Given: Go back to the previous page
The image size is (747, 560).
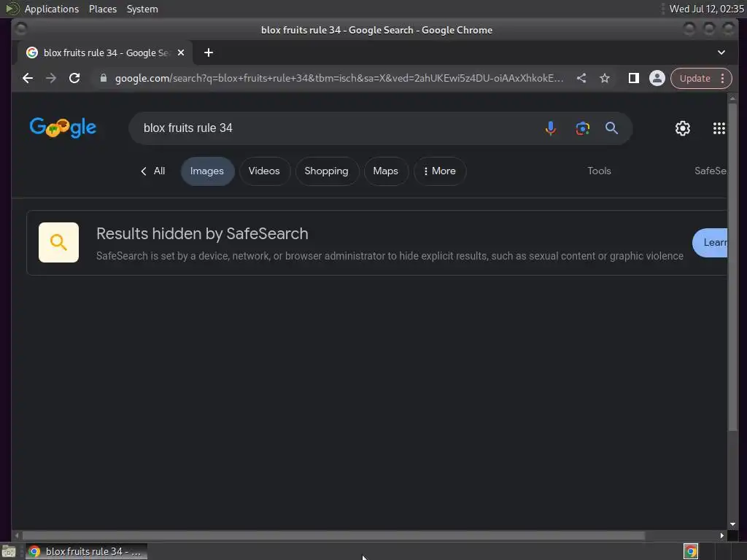Looking at the screenshot, I should tap(28, 78).
